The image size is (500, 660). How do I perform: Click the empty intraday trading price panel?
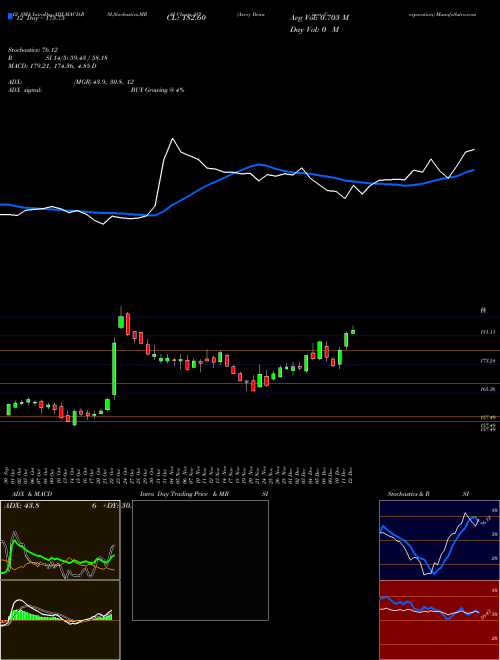[x=200, y=560]
